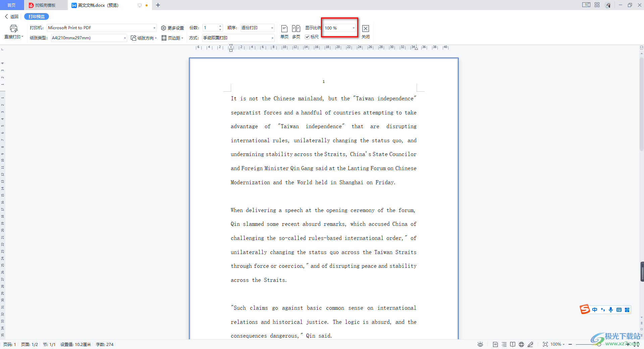644x349 pixels.
Task: Switch to the 找稻壳模板 tab
Action: pos(46,5)
